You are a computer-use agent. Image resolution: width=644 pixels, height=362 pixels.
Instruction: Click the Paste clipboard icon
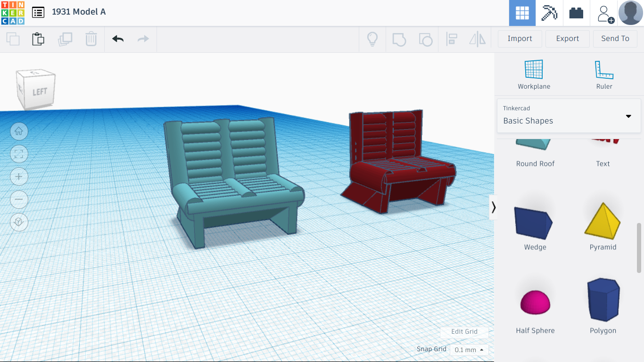click(38, 39)
